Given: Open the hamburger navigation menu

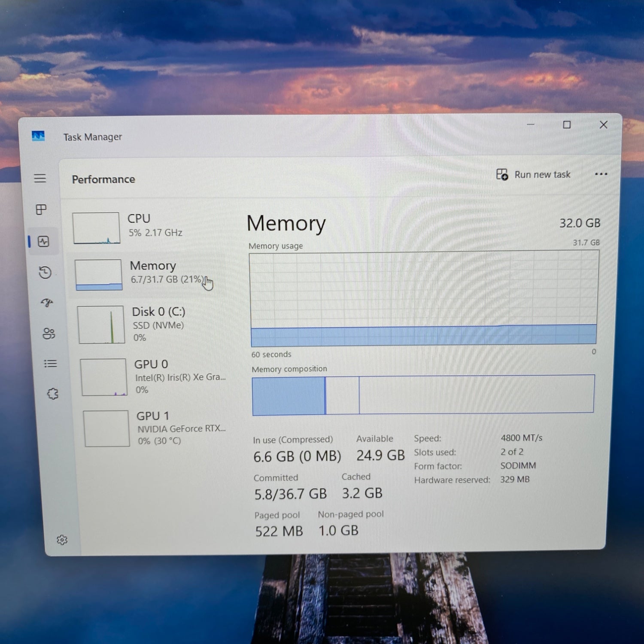Looking at the screenshot, I should 40,178.
